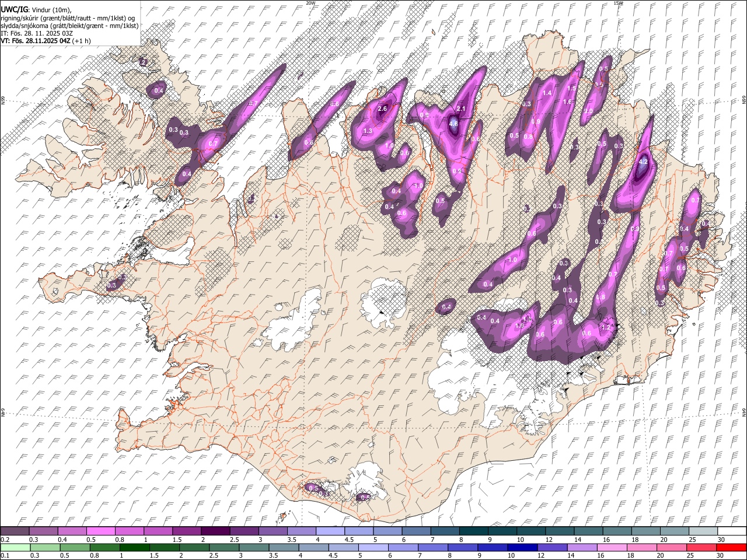Viewport: 747px width, 560px height.
Task: Select the pale green 0.1 swatch in bottom legend
Action: pos(15,548)
